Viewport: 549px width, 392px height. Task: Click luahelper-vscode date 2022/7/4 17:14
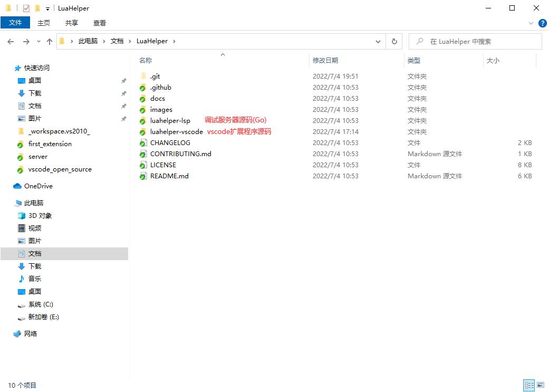pos(335,132)
